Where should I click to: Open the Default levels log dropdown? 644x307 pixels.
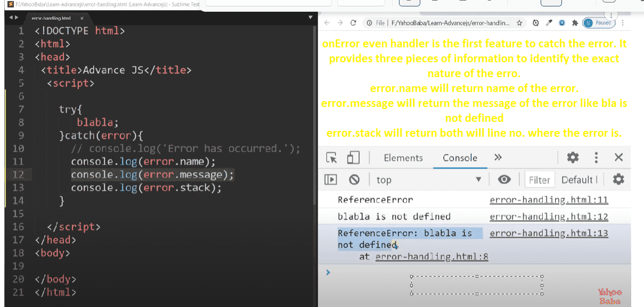tap(579, 180)
